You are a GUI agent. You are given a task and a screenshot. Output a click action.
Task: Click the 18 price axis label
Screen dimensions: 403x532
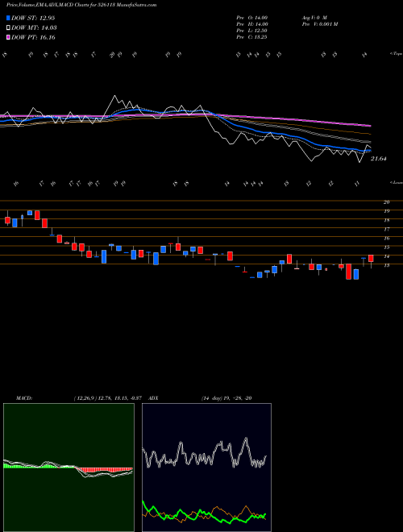[x=386, y=220]
